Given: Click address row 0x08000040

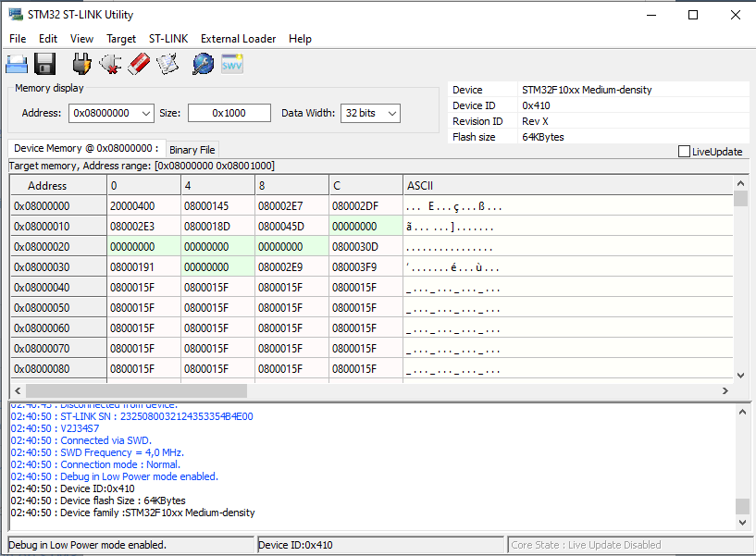Looking at the screenshot, I should [x=58, y=288].
